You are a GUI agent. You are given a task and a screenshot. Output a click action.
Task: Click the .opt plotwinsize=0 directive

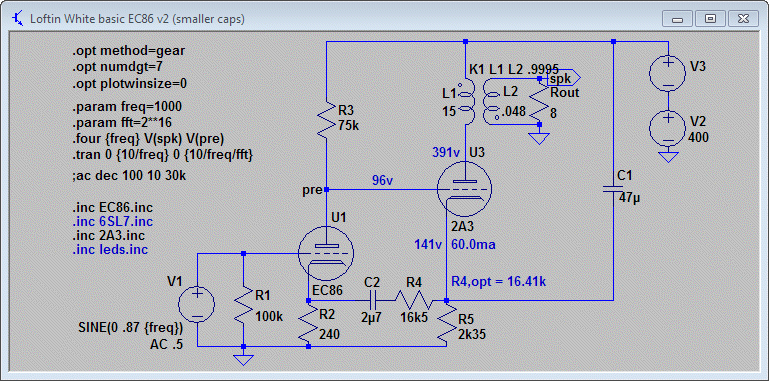129,83
